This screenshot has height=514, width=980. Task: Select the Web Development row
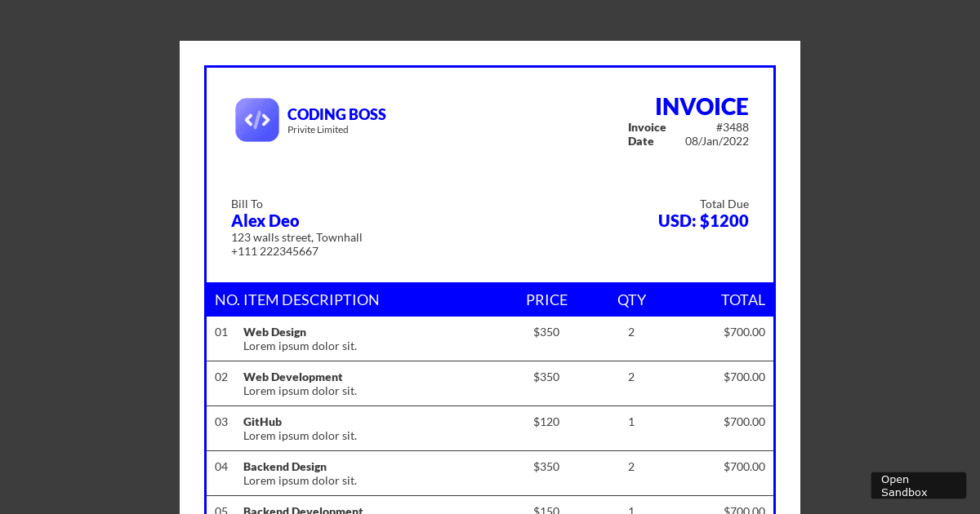292,377
